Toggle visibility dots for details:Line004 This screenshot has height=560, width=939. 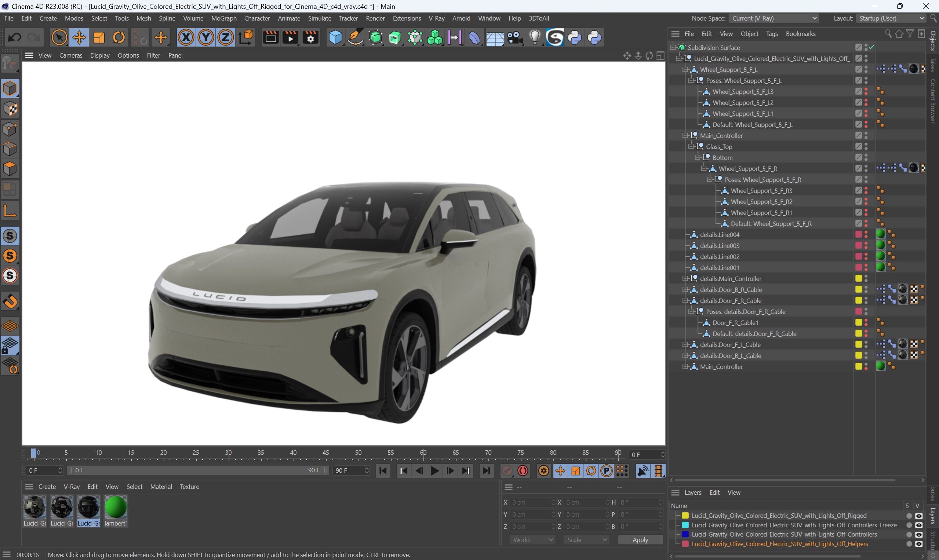click(866, 235)
